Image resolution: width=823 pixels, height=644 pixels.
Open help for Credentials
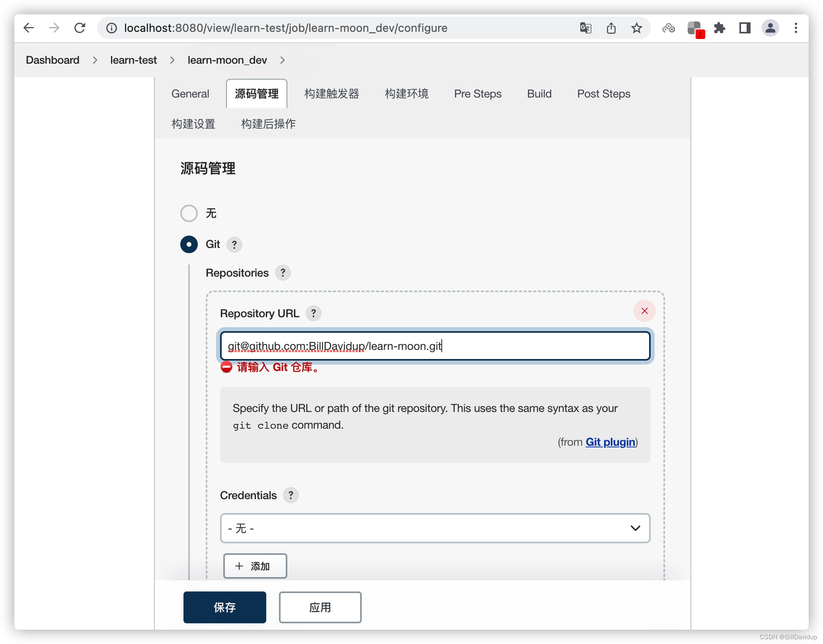click(291, 496)
